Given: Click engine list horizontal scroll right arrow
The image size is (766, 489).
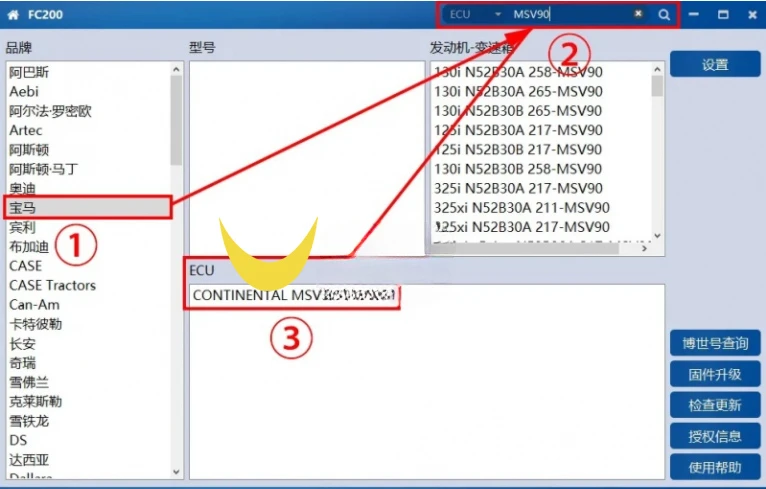Looking at the screenshot, I should point(644,249).
